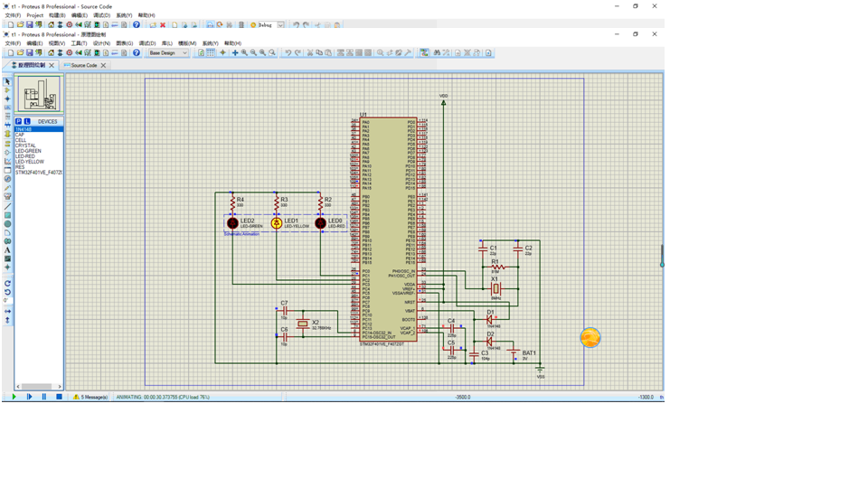Click the L library button in devices panel
The height and width of the screenshot is (488, 868).
(27, 121)
